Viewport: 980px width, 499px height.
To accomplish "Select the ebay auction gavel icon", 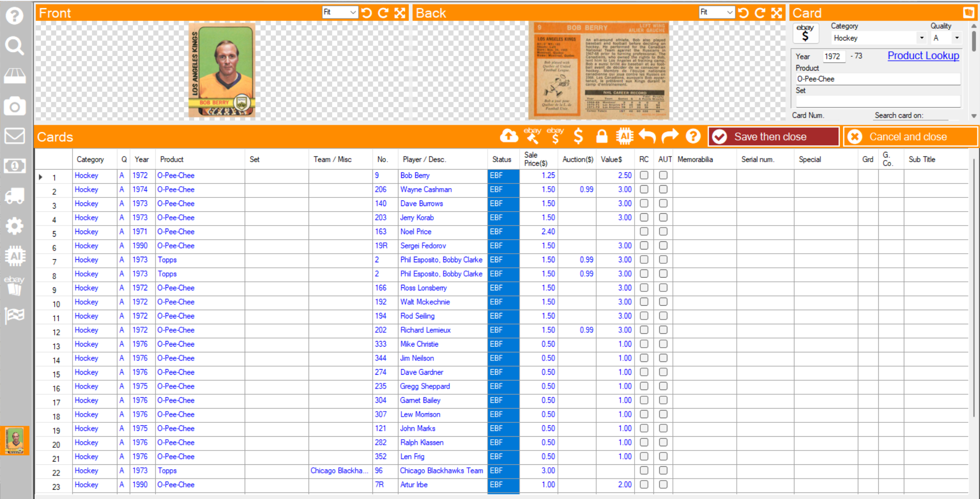I will click(x=532, y=136).
